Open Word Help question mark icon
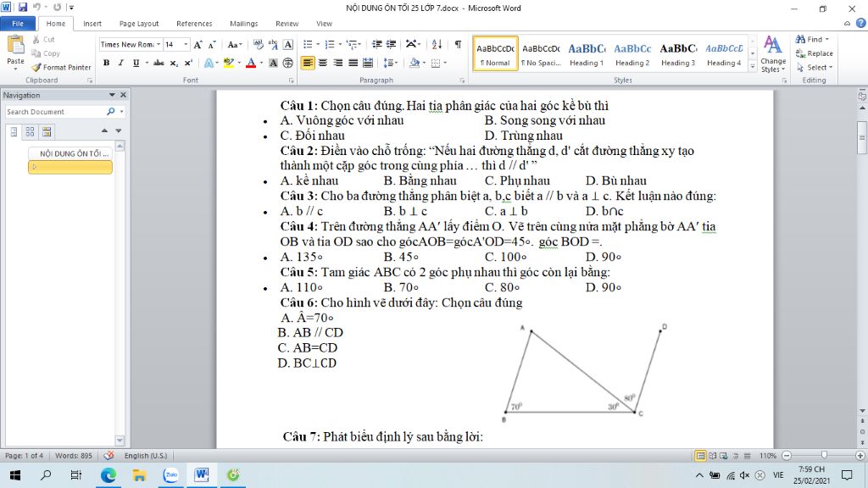Screen dimensions: 868x488 pyautogui.click(x=861, y=23)
